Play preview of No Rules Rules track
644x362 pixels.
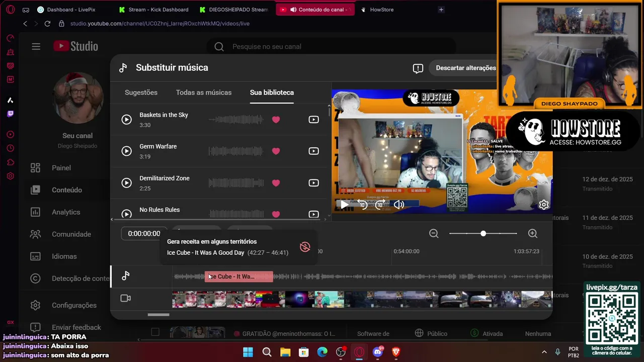(x=126, y=214)
